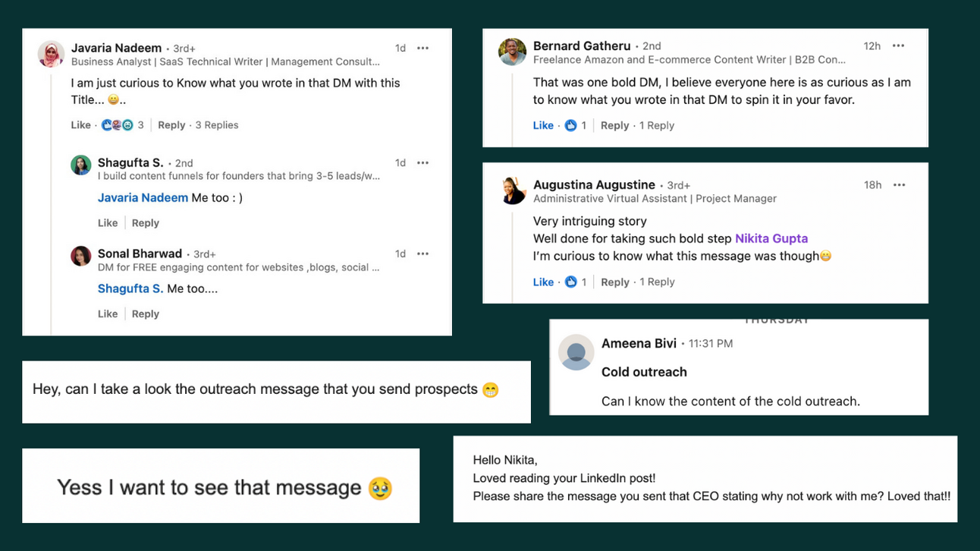Like Sonal Bharwad's reply
The height and width of the screenshot is (551, 980).
(x=107, y=313)
